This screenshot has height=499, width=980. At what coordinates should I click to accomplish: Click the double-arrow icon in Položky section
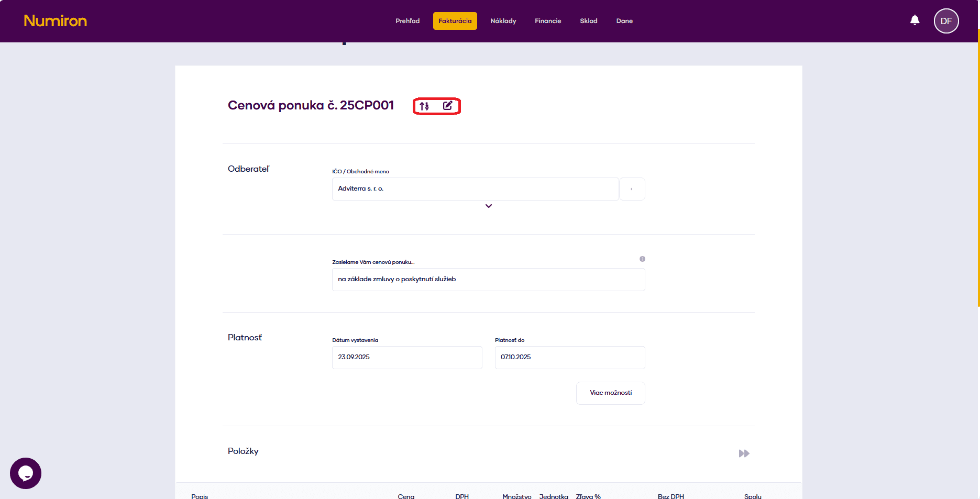tap(744, 453)
